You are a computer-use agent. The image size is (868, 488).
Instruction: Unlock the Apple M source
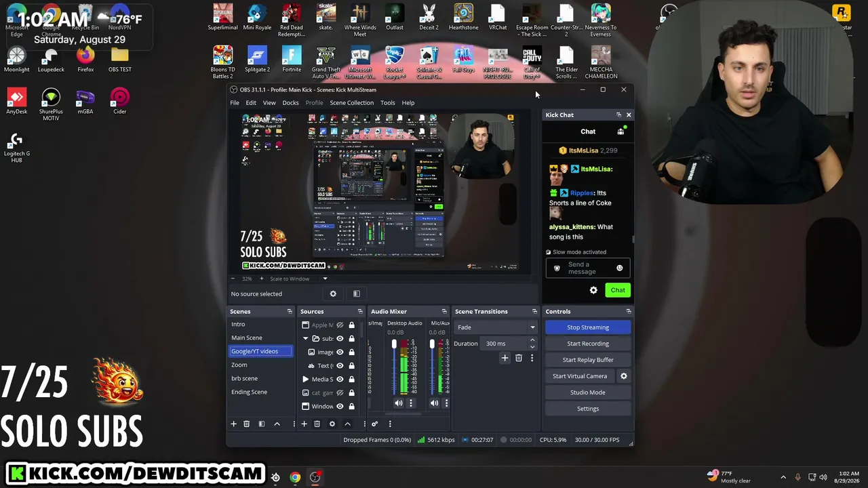click(351, 325)
